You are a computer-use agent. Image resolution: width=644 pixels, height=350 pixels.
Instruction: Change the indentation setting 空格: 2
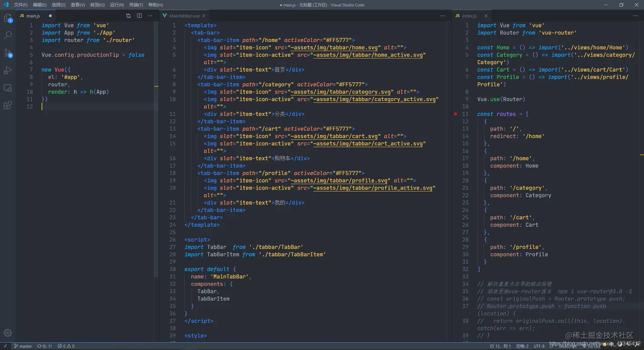tap(522, 346)
